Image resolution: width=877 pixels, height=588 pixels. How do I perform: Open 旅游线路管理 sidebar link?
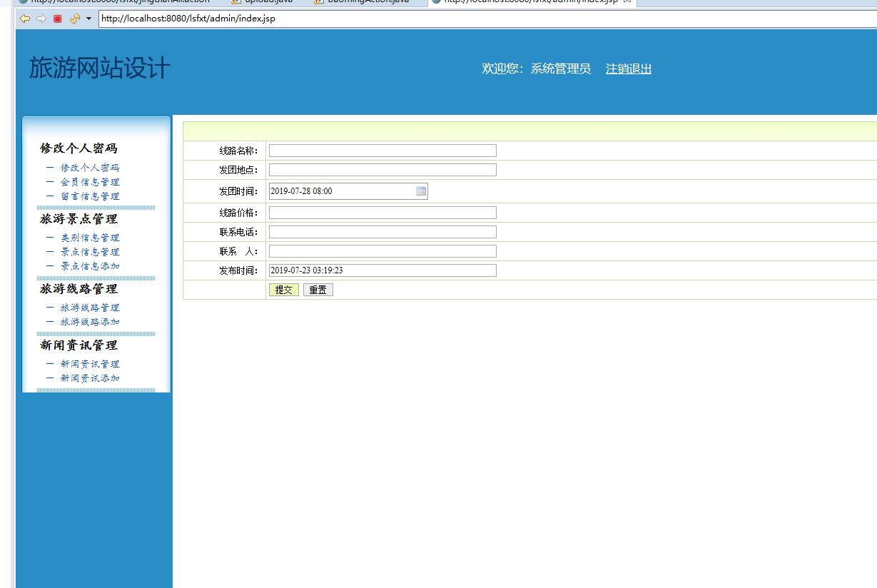[90, 308]
